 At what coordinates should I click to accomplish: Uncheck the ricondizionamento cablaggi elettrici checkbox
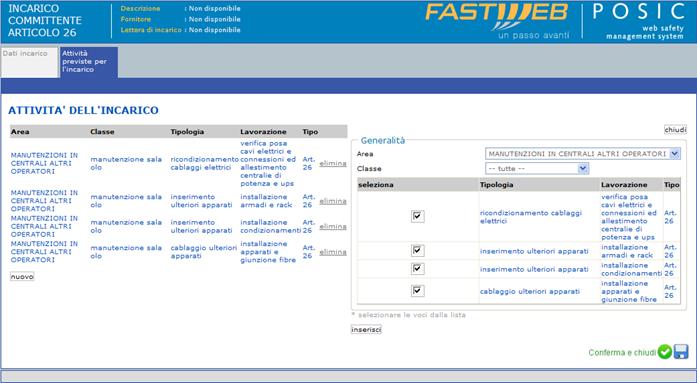[x=417, y=216]
